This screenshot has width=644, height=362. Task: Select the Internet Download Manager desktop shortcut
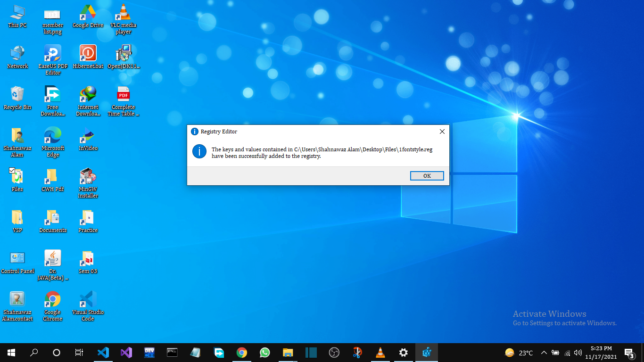pos(88,102)
